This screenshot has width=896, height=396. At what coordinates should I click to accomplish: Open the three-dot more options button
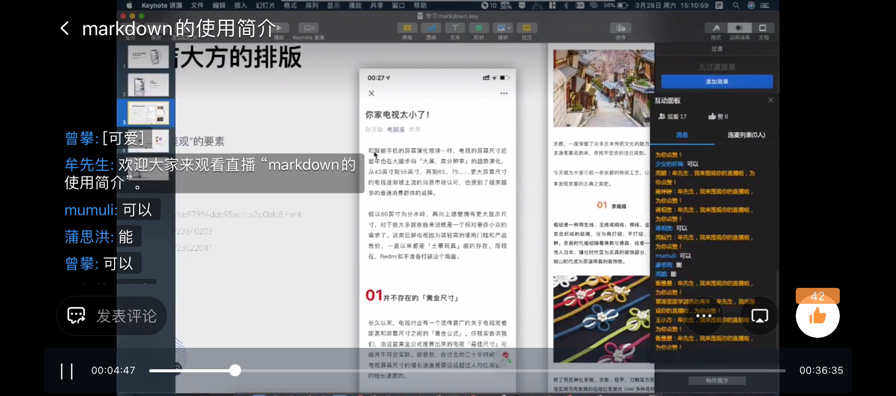(x=704, y=315)
